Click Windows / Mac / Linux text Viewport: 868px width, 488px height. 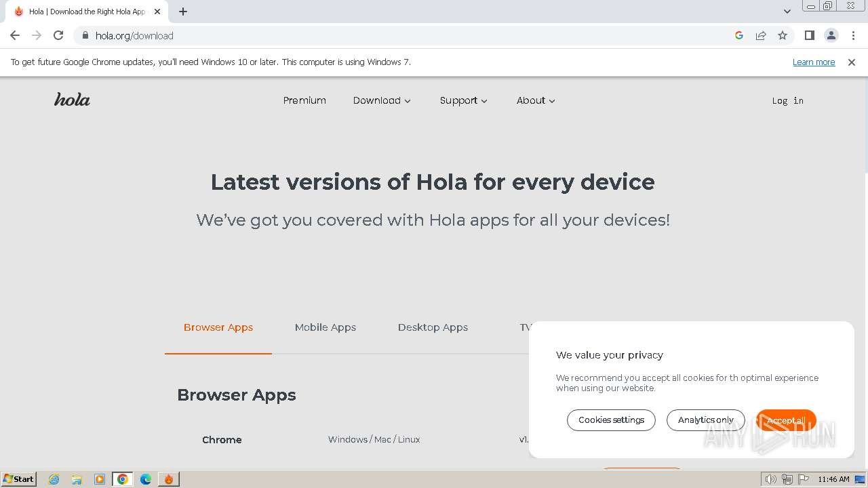coord(374,440)
